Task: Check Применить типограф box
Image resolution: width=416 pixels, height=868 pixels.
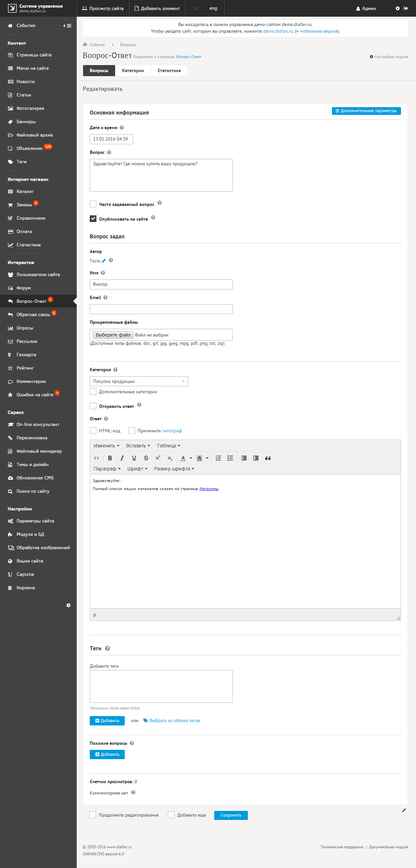Action: pos(132,431)
